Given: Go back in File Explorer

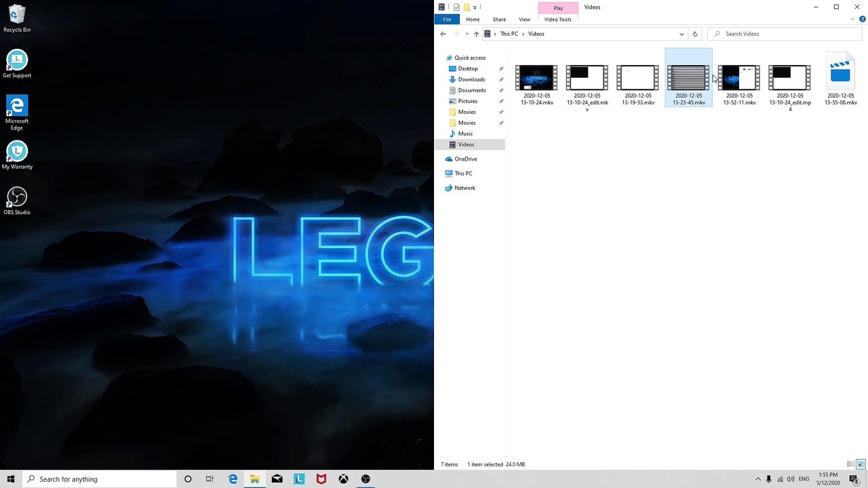Looking at the screenshot, I should coord(443,34).
